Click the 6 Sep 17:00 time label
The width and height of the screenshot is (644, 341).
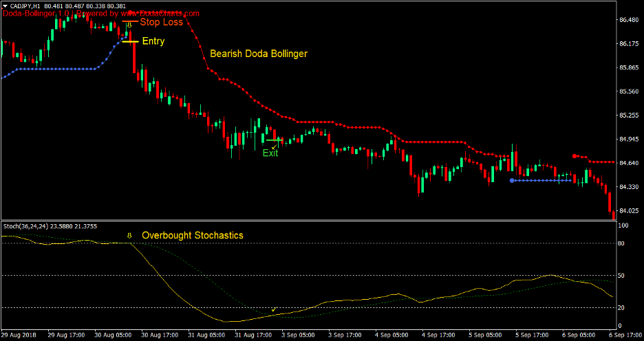pos(626,335)
